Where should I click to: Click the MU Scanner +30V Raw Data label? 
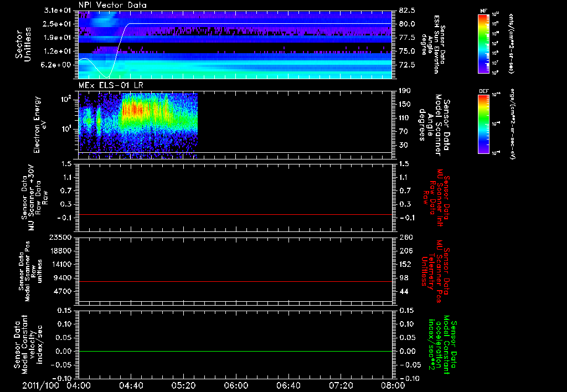point(34,198)
